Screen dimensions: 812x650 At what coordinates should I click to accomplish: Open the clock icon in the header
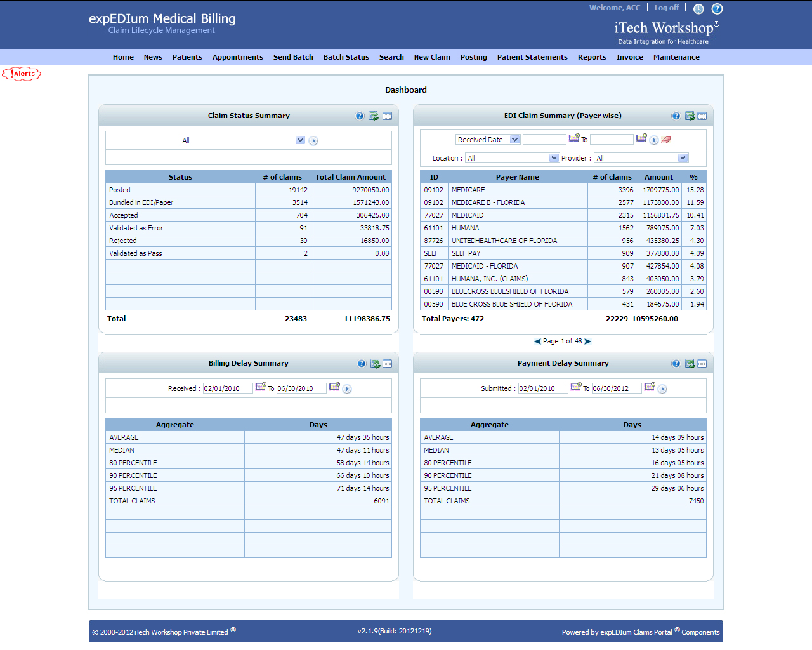click(698, 9)
